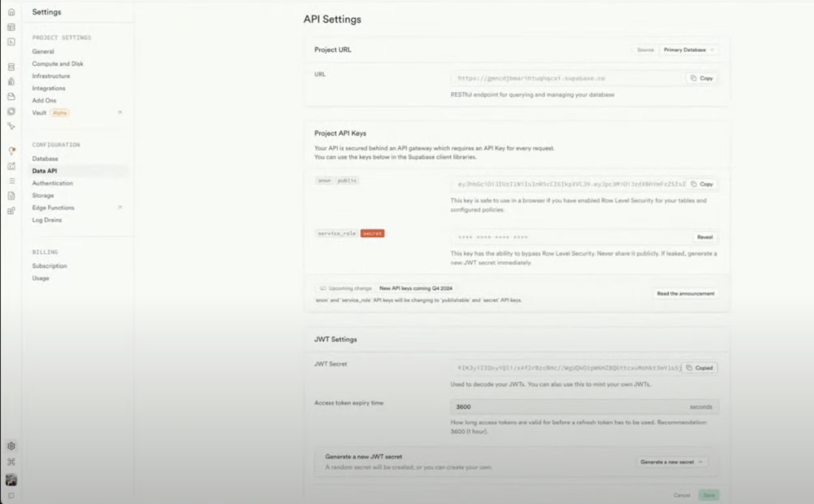Copy the project URL
814x504 pixels.
[701, 78]
